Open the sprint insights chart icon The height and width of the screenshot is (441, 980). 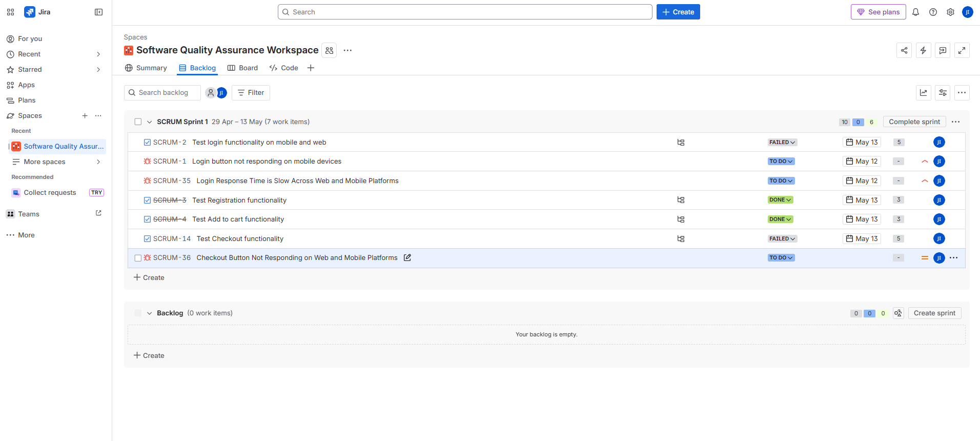[x=923, y=93]
